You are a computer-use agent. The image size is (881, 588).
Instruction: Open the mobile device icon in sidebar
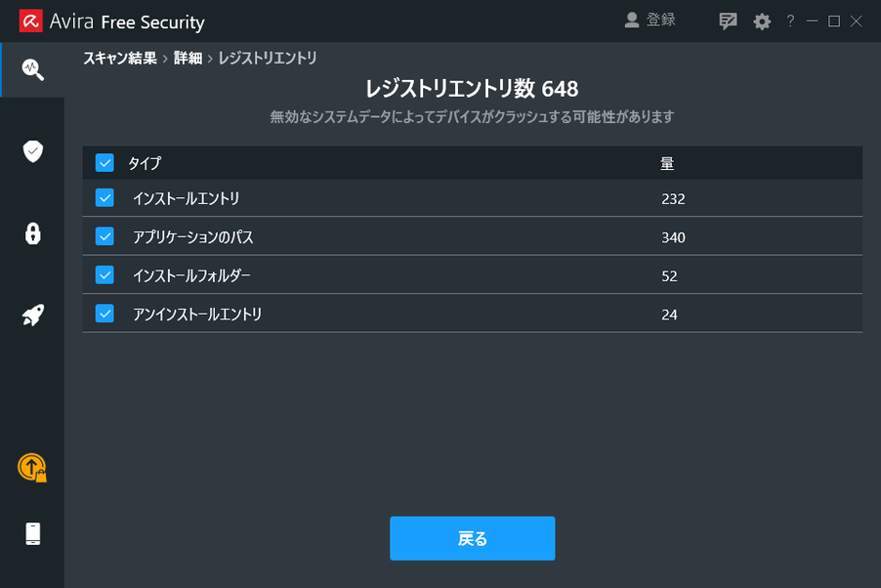[x=33, y=534]
